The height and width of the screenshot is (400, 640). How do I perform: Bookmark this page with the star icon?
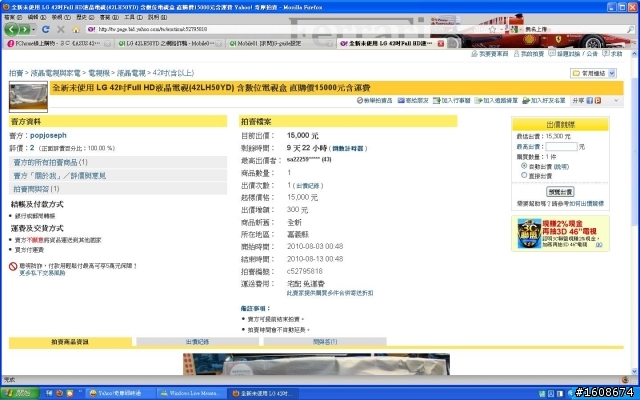[492, 29]
